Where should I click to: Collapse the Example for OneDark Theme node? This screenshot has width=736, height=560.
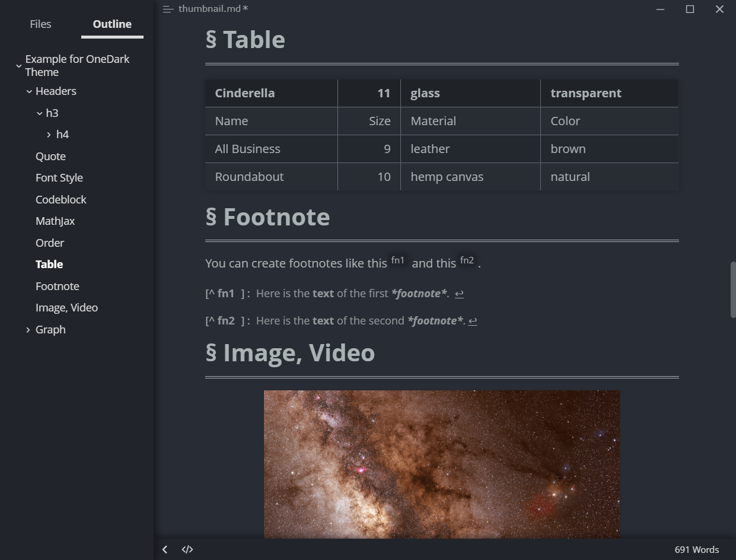pyautogui.click(x=19, y=66)
